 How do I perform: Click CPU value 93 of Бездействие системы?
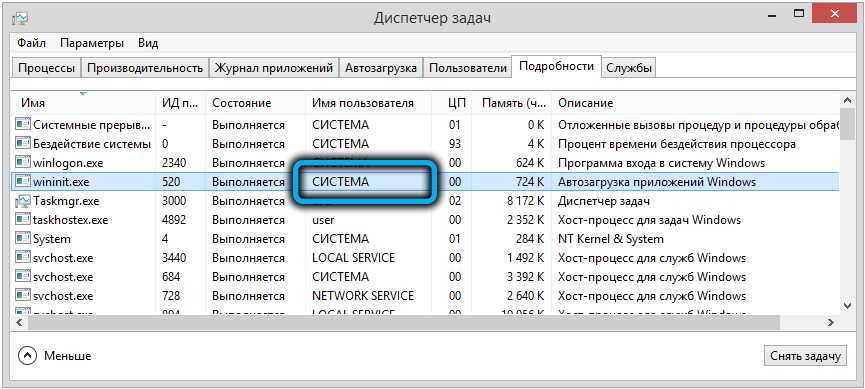tap(455, 144)
